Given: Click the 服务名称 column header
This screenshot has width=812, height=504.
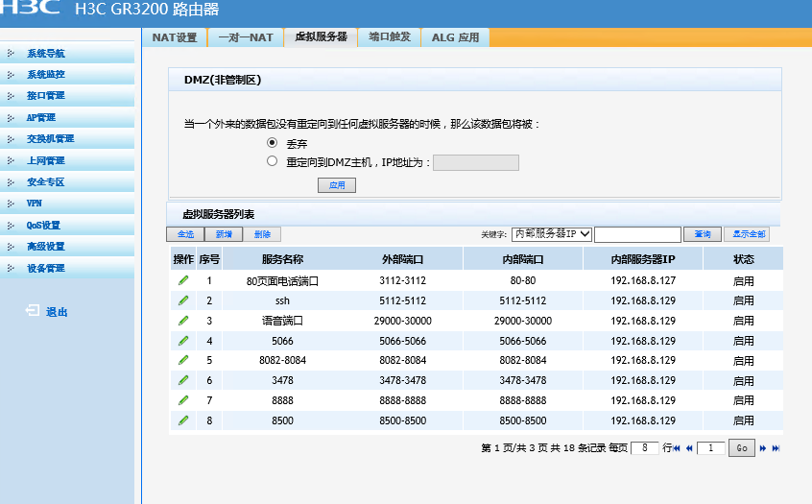Looking at the screenshot, I should [282, 259].
